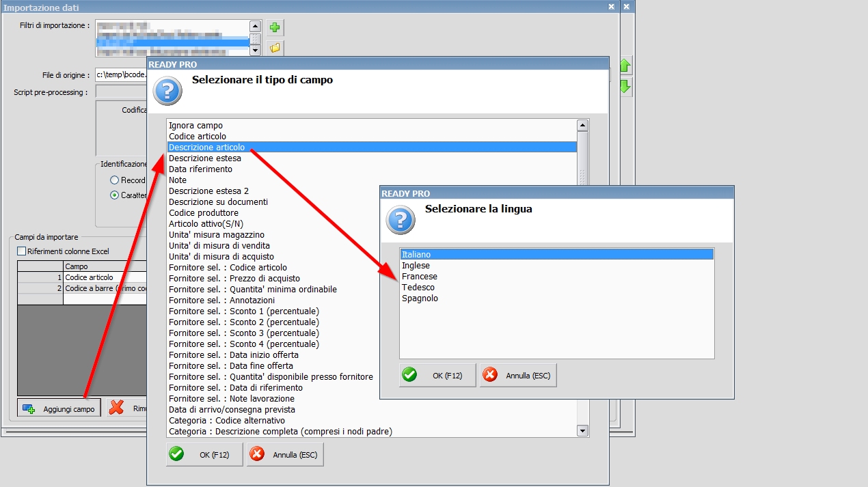This screenshot has height=487, width=868.
Task: Select Fornitore sel. : Data fine offerta
Action: click(x=273, y=365)
